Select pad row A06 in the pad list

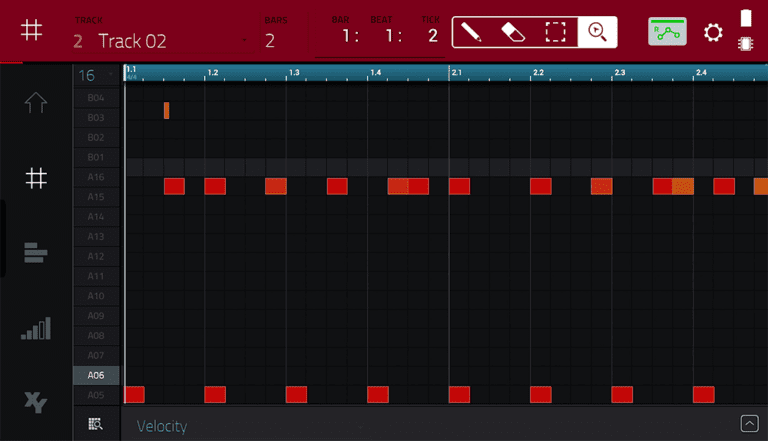[x=96, y=376]
